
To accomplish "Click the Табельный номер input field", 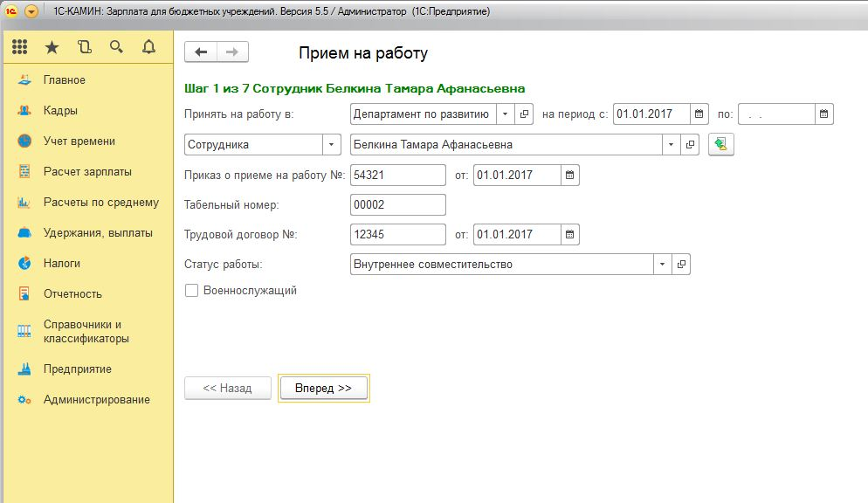I will [397, 205].
